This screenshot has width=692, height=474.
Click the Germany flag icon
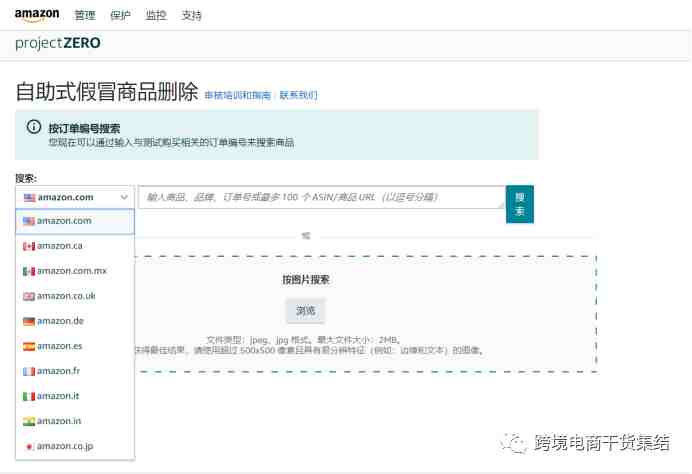point(29,322)
